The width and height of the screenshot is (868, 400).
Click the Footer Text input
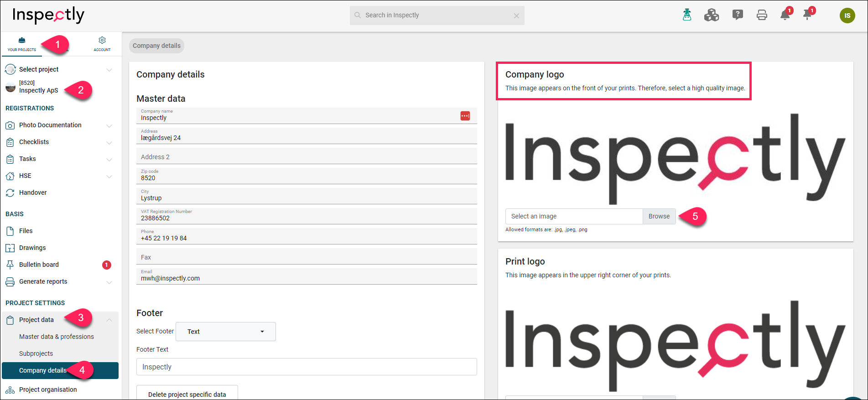pyautogui.click(x=307, y=367)
